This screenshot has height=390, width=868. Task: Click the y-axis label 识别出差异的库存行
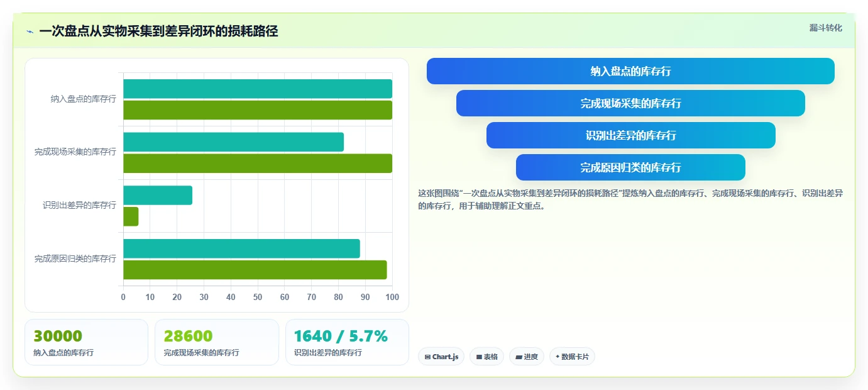click(80, 205)
